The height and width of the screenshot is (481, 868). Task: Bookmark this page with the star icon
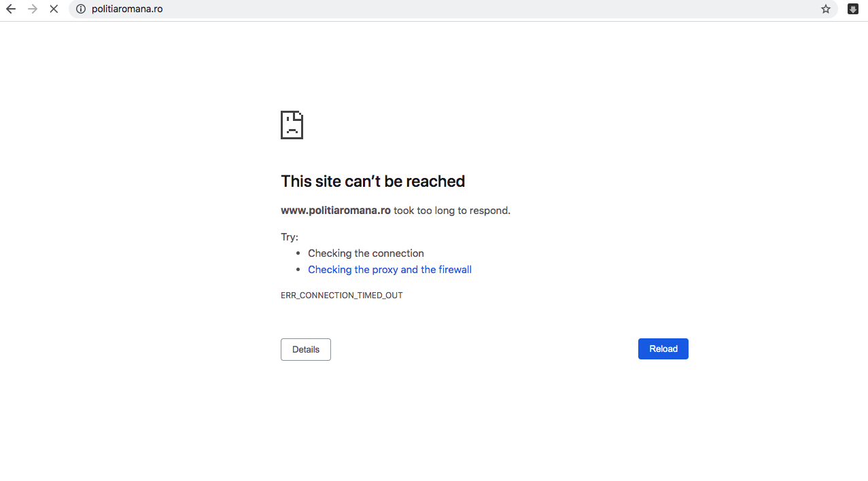pyautogui.click(x=826, y=10)
